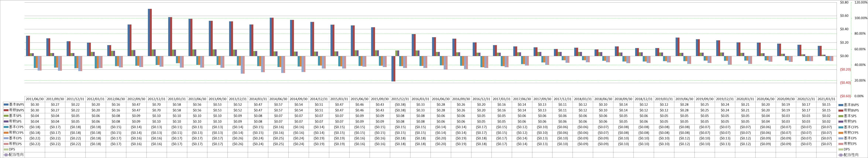This screenshot has width=868, height=158.
Task: Click 基本BVPS ($0.38) cell under 2015/12/31
Action: 400,105
